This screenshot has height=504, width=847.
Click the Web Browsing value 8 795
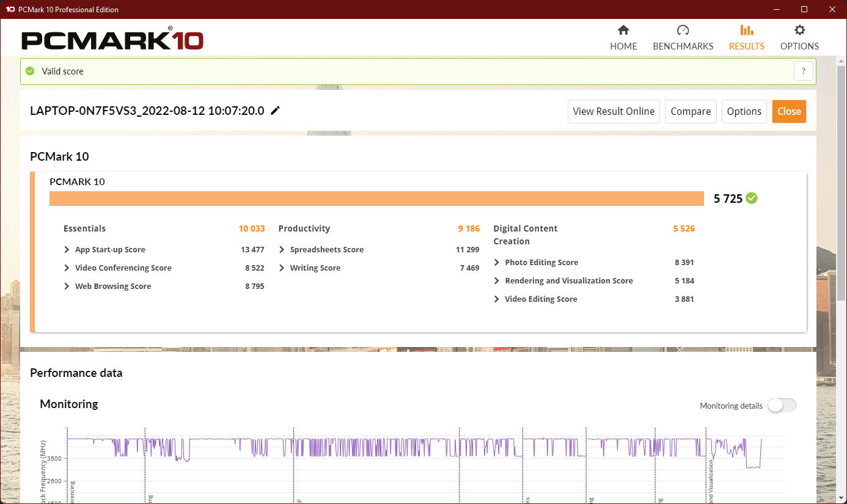pyautogui.click(x=254, y=286)
